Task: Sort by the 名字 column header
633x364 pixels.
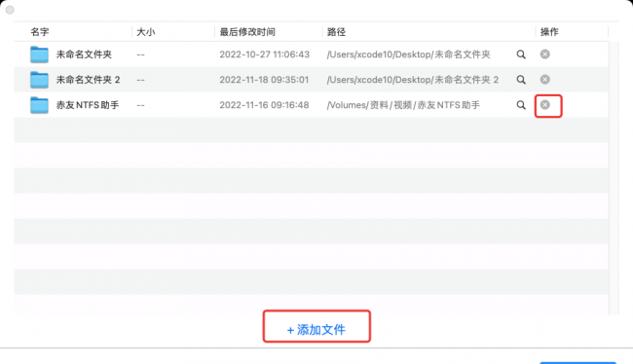Action: pos(40,32)
